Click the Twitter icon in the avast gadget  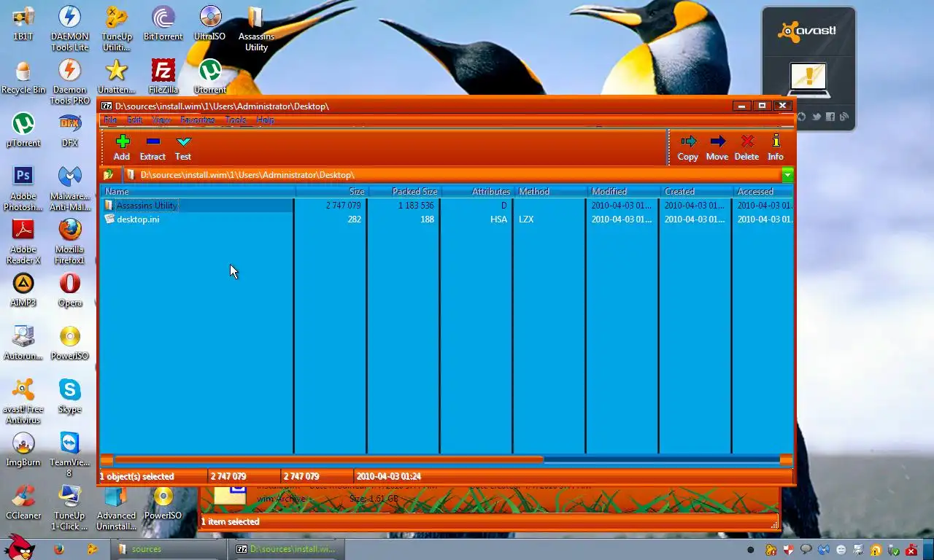click(x=817, y=117)
